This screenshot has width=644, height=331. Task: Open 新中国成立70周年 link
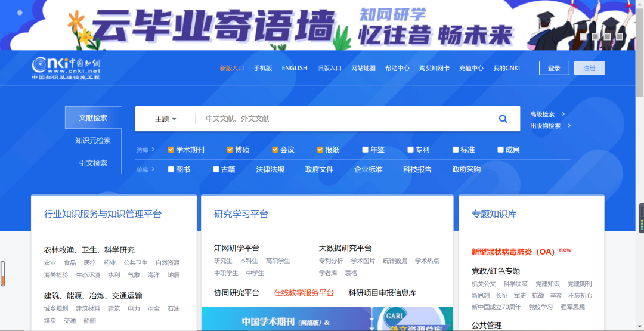click(x=496, y=307)
